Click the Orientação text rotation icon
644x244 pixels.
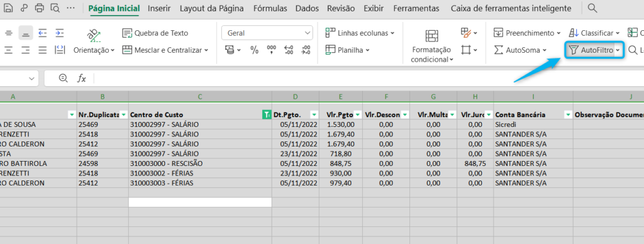94,35
